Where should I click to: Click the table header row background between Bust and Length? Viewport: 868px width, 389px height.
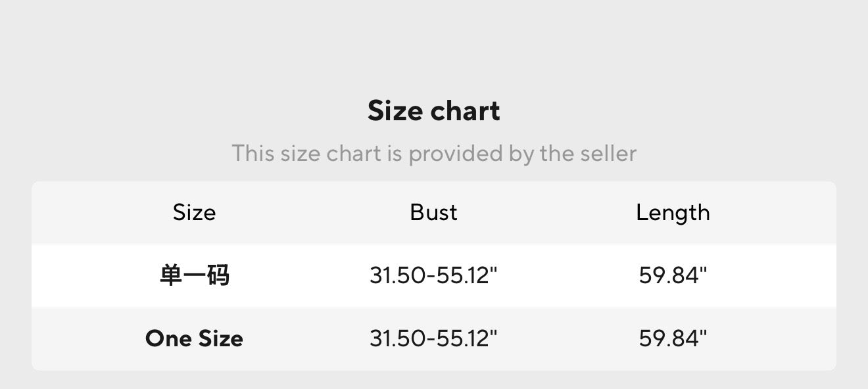click(x=552, y=212)
